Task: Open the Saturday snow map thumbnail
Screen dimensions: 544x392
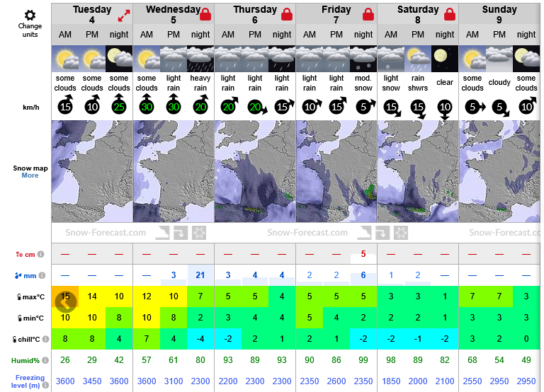Action: click(x=418, y=171)
